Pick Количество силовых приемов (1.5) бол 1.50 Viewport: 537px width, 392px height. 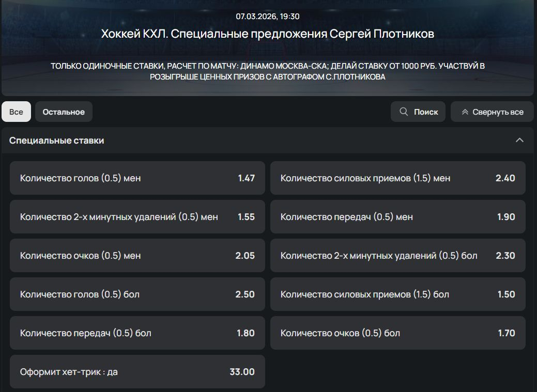click(397, 294)
